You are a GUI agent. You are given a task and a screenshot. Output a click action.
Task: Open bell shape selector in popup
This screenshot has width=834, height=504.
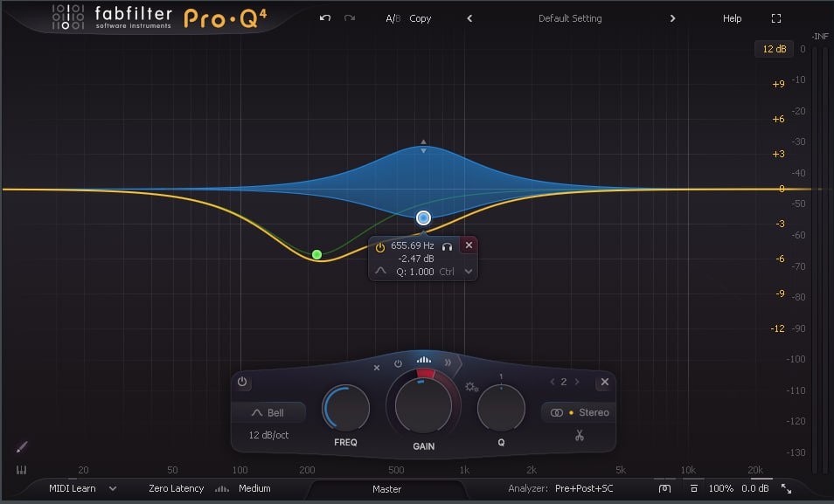[380, 271]
